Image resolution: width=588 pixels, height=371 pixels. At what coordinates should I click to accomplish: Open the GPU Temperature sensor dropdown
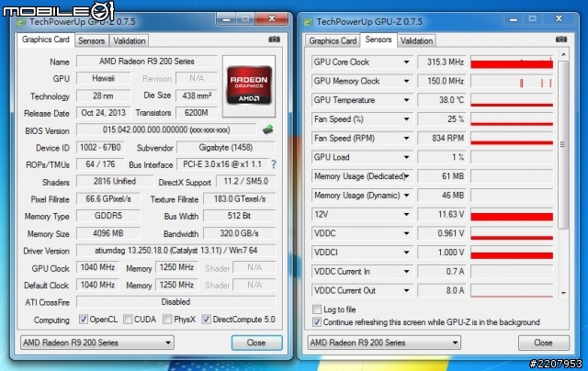(406, 100)
